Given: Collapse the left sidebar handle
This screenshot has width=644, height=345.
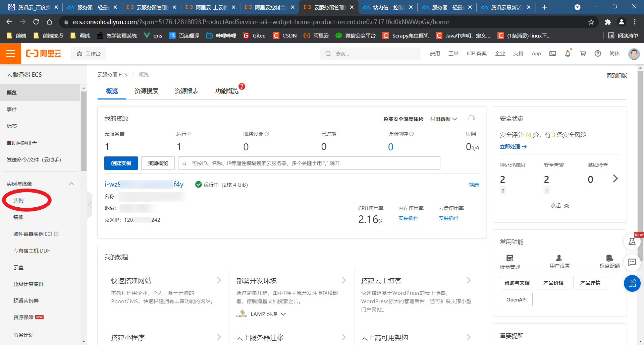Looking at the screenshot, I should [90, 204].
